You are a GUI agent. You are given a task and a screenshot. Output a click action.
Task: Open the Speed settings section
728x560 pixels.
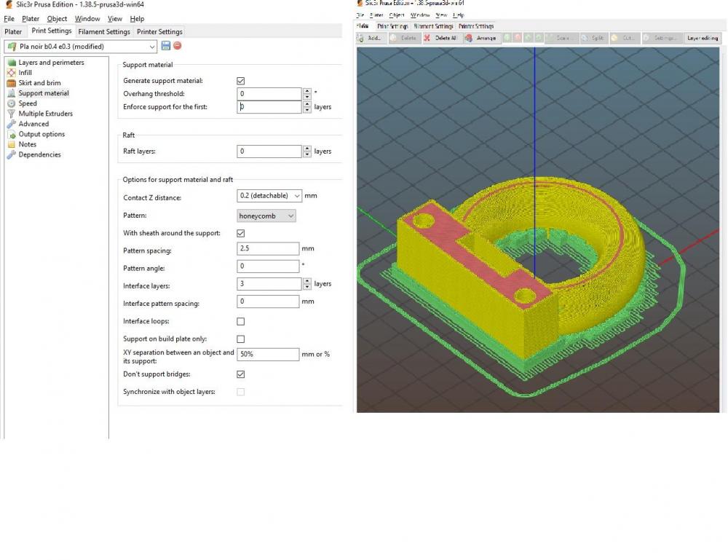28,103
